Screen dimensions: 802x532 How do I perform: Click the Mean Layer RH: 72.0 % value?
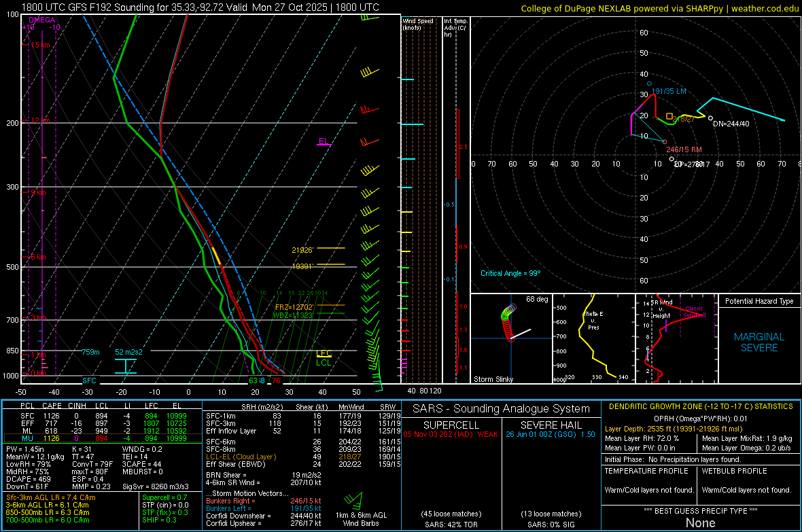642,438
